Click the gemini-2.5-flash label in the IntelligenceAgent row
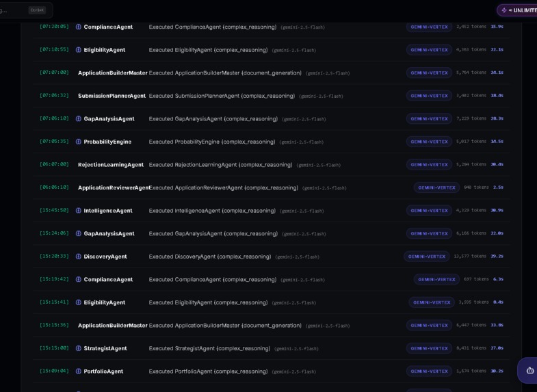 coord(302,211)
